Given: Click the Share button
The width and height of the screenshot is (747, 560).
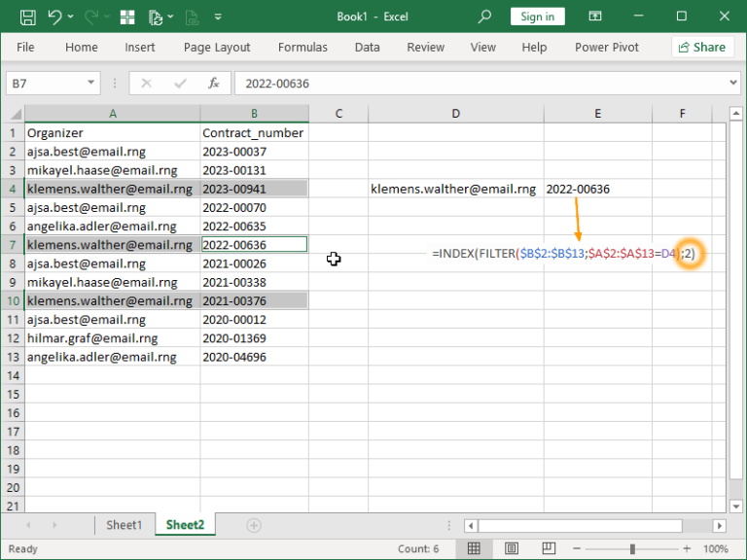Looking at the screenshot, I should point(702,47).
